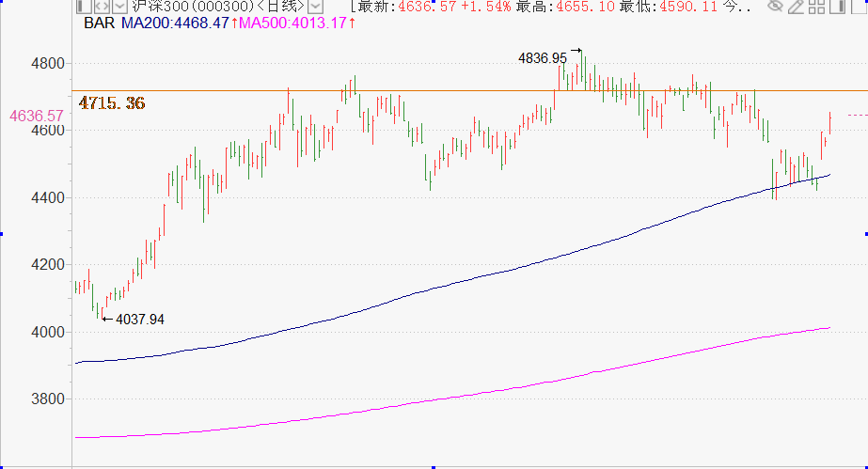Click the 4836.95 high price marker

point(543,58)
